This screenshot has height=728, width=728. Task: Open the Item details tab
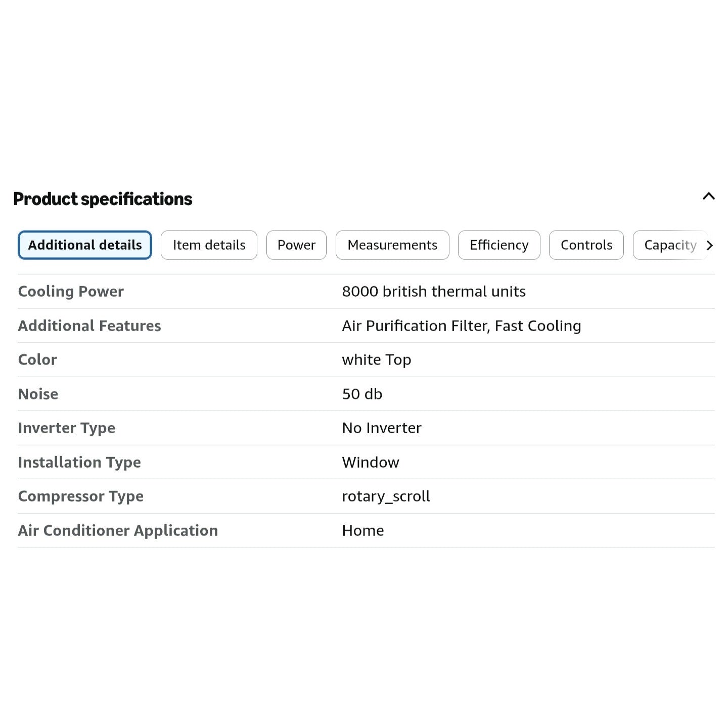click(209, 245)
